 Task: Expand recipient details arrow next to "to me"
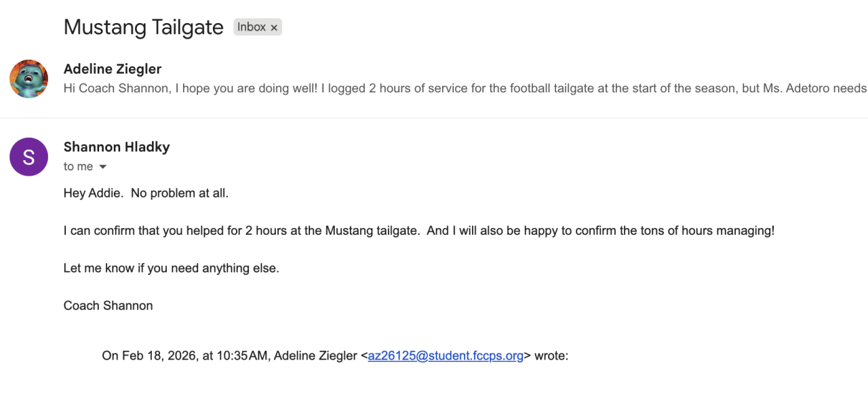click(103, 167)
